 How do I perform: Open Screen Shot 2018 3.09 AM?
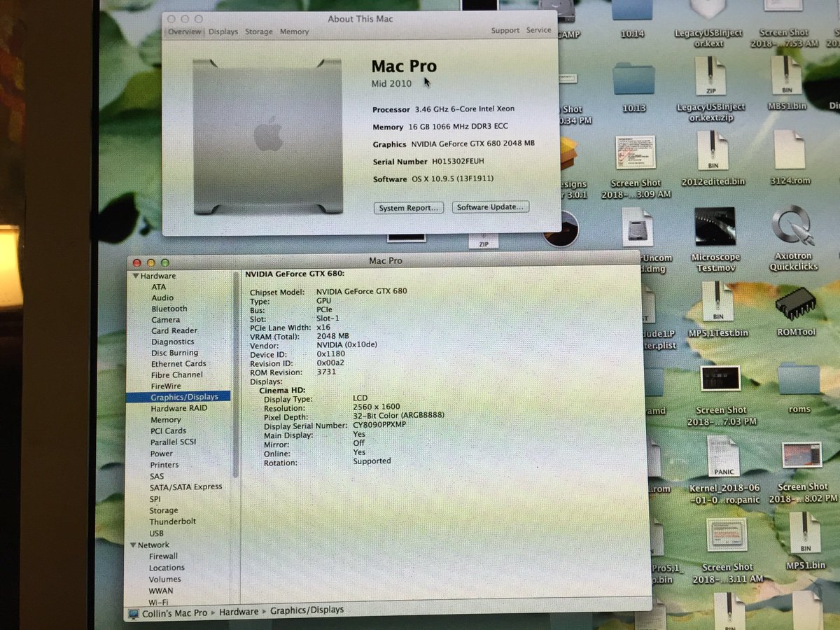636,151
